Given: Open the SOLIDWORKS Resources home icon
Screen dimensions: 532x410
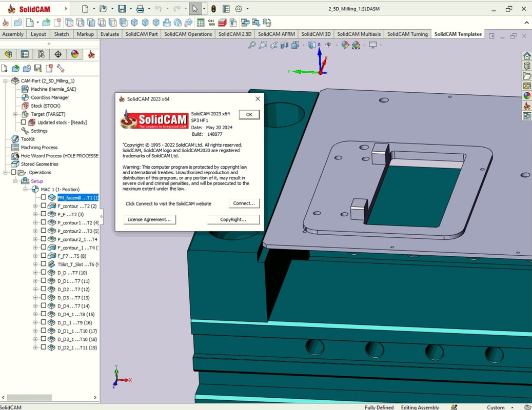Looking at the screenshot, I should pos(527,56).
